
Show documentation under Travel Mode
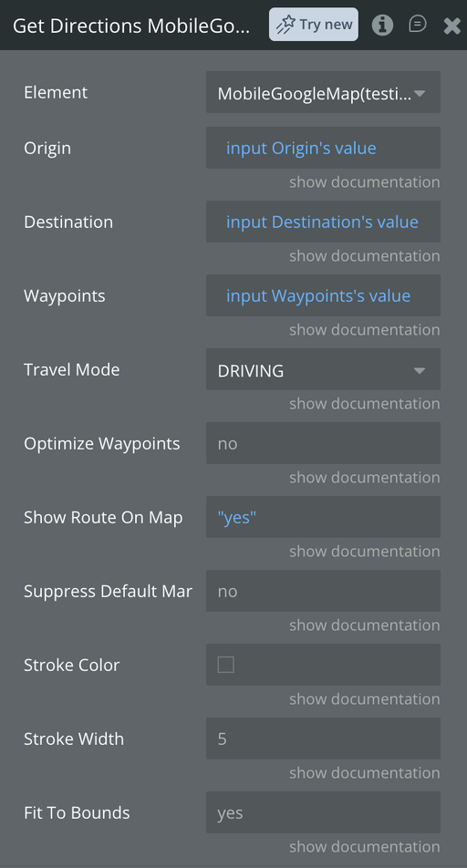(365, 404)
